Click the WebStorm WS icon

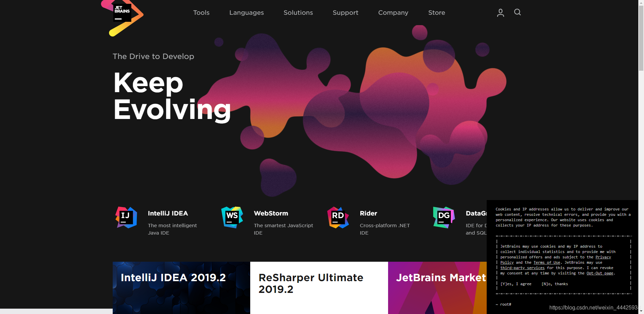232,217
